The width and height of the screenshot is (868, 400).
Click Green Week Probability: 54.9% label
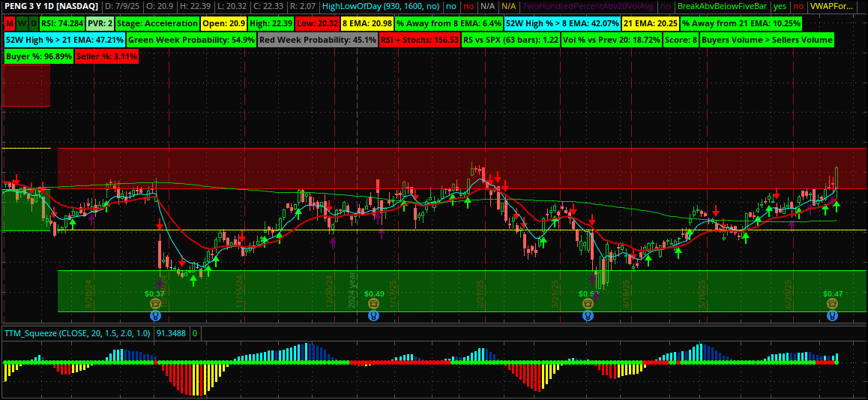[192, 40]
